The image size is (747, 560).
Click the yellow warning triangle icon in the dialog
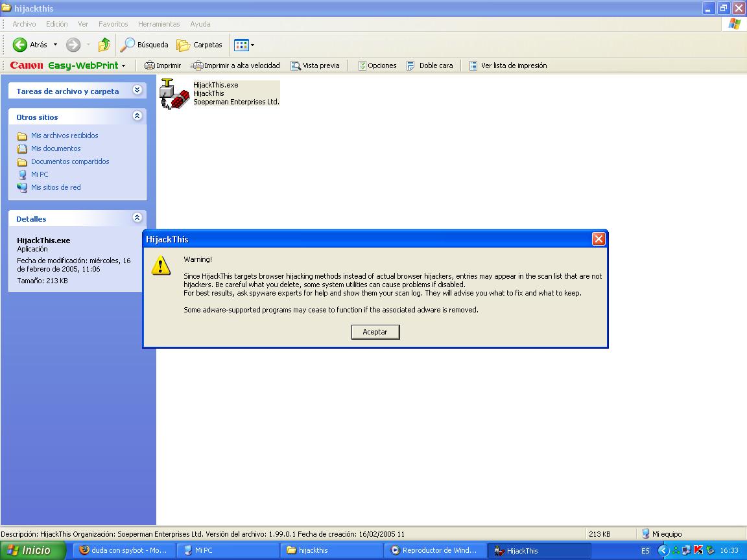[x=161, y=266]
